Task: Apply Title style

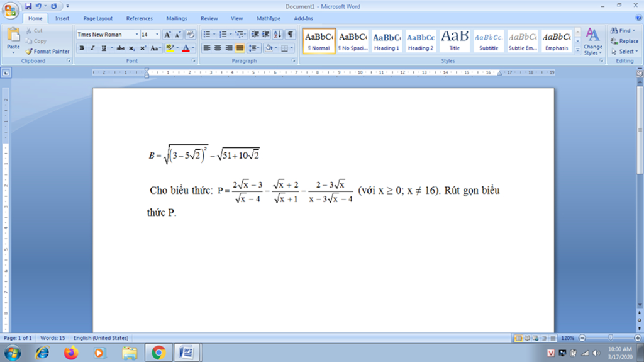Action: (455, 41)
